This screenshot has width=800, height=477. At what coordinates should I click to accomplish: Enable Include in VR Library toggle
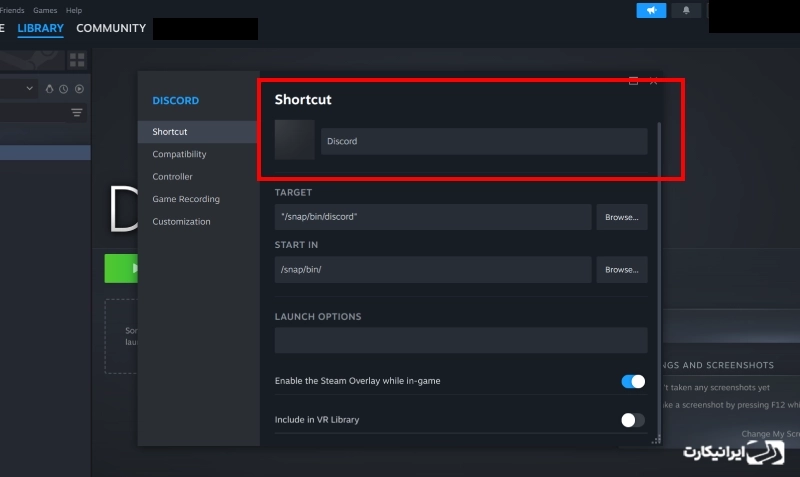point(632,420)
